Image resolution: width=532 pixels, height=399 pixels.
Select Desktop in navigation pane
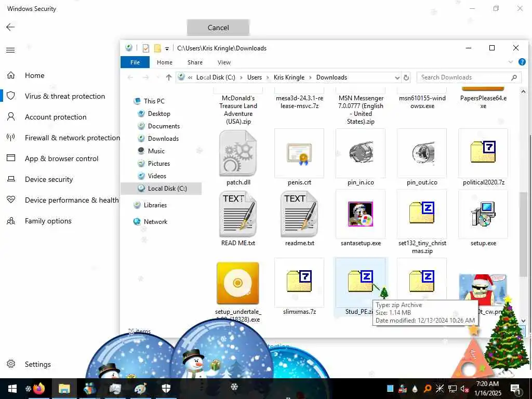point(159,114)
